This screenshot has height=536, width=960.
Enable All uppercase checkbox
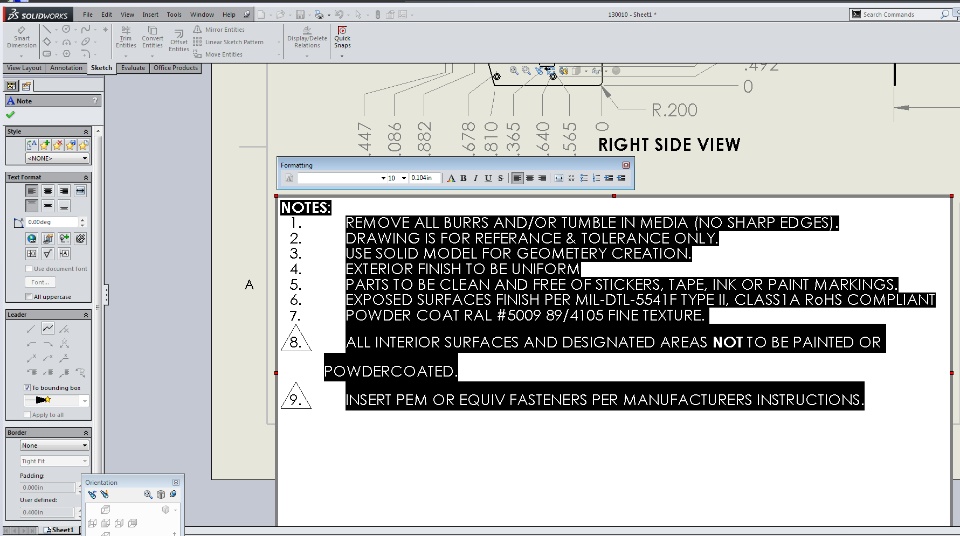(29, 296)
